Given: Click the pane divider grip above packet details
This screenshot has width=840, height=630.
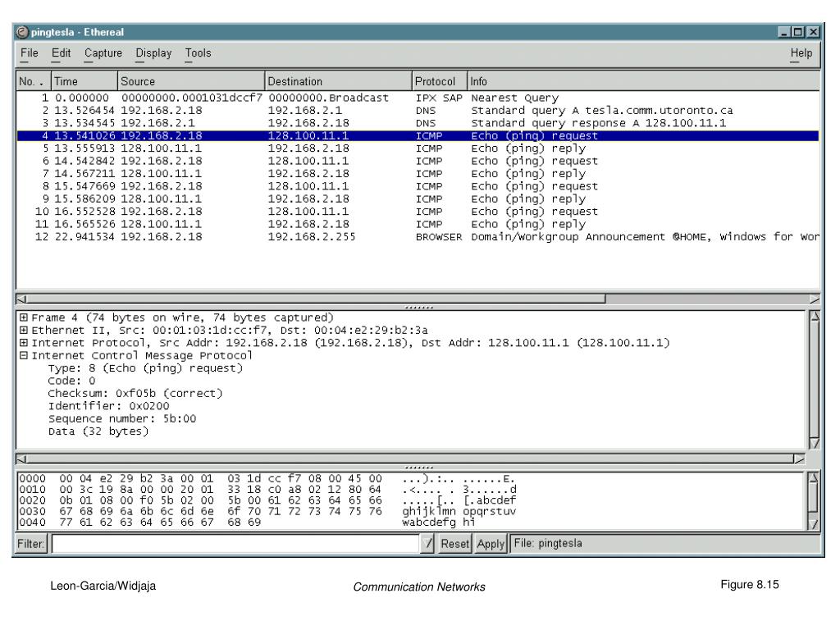Looking at the screenshot, I should (x=419, y=308).
